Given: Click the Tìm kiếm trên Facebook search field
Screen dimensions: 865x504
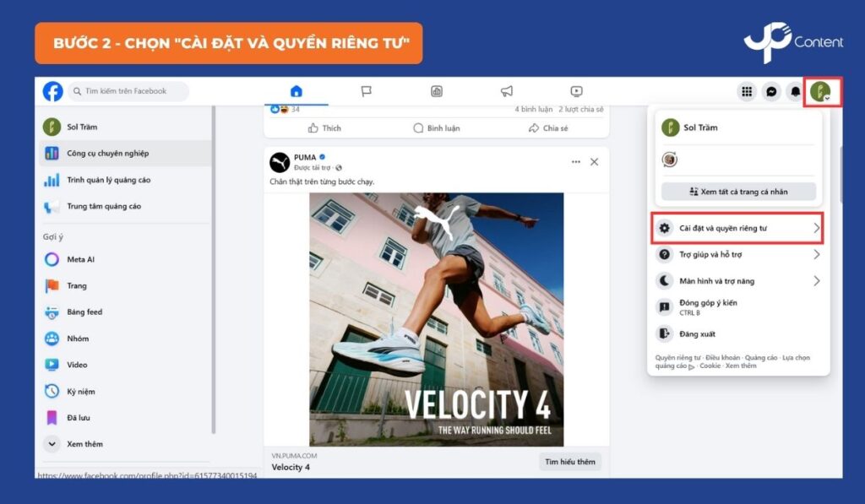Looking at the screenshot, I should coord(129,91).
